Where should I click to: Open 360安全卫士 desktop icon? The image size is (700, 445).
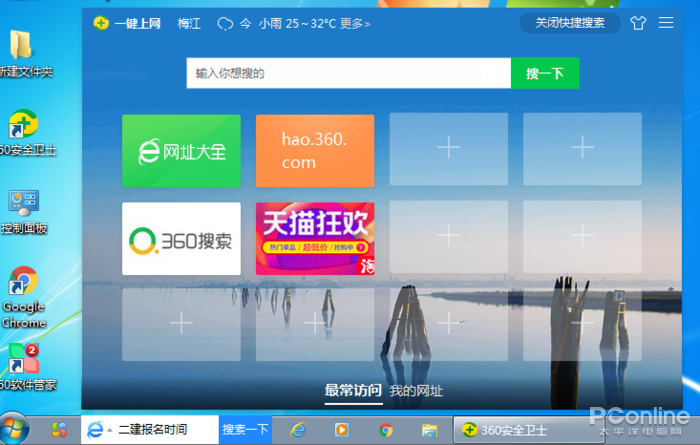(x=23, y=128)
